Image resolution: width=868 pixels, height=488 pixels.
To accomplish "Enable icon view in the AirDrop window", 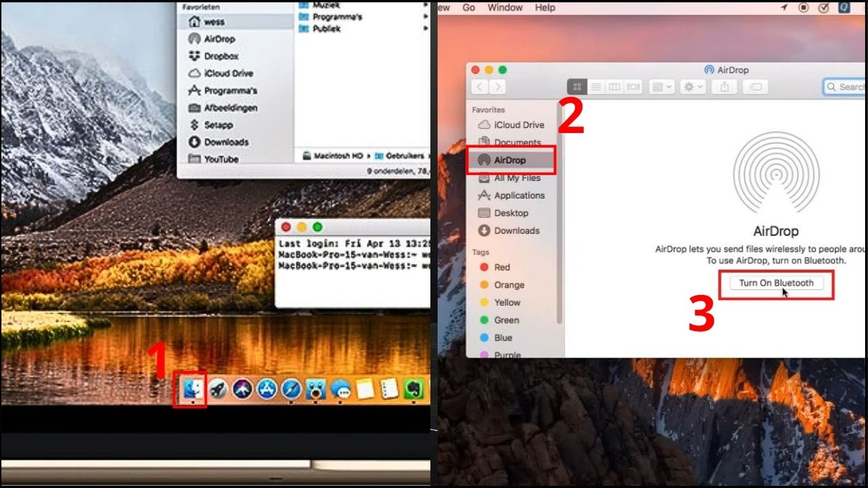I will point(577,87).
